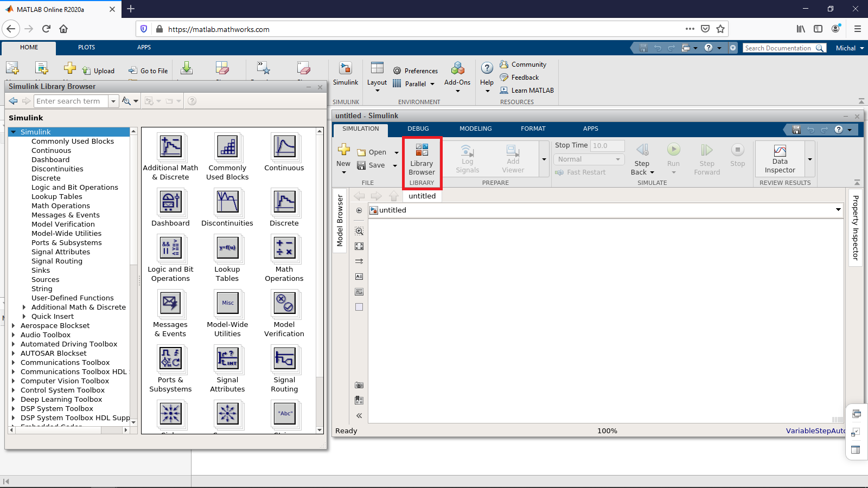Click the Step Back button
868x488 pixels.
pos(642,159)
